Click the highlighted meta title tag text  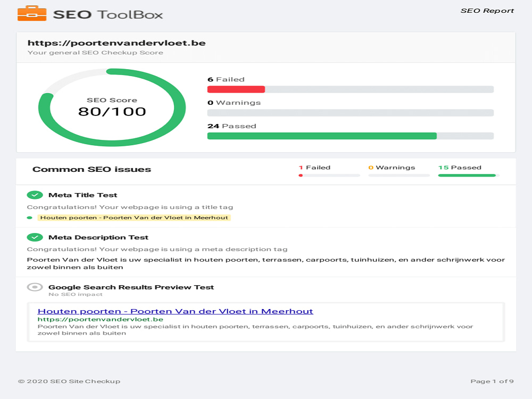(x=134, y=218)
